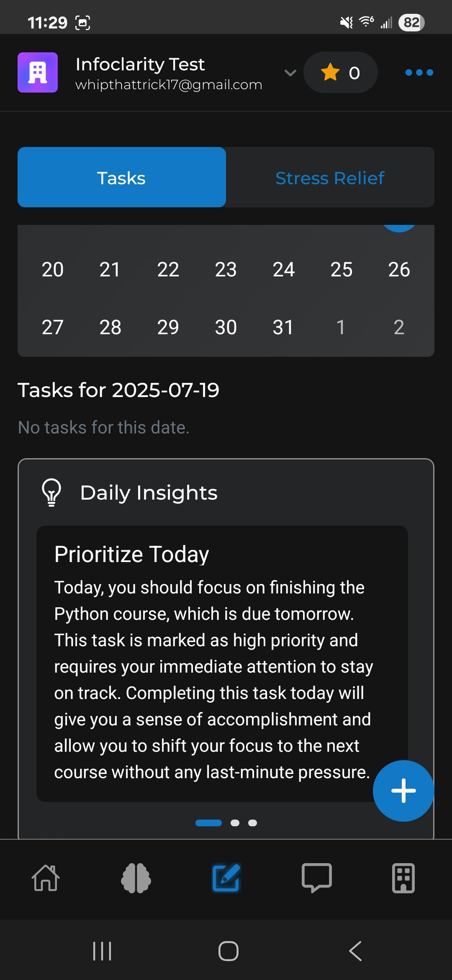
Task: Select date 24 in the calendar
Action: click(284, 269)
